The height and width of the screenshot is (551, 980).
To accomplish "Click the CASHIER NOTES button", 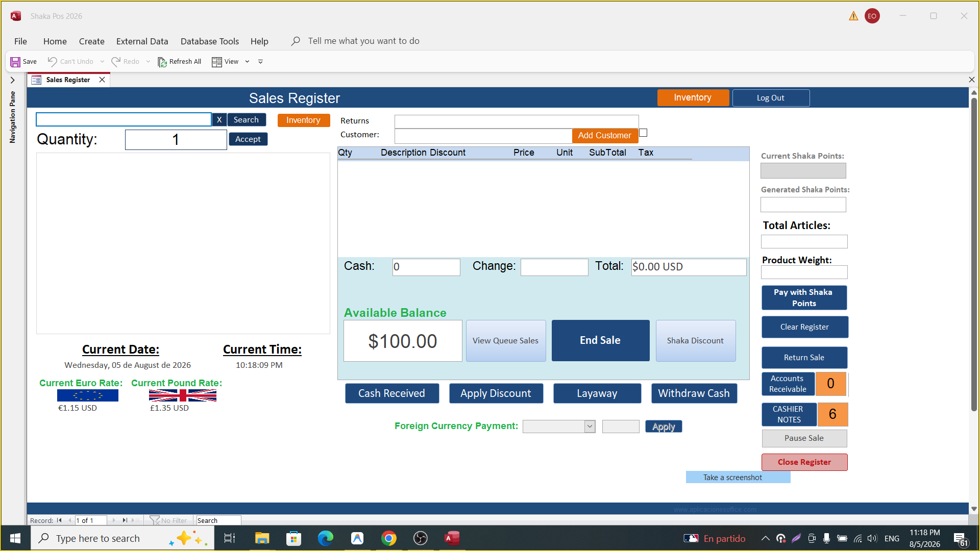I will (x=789, y=414).
